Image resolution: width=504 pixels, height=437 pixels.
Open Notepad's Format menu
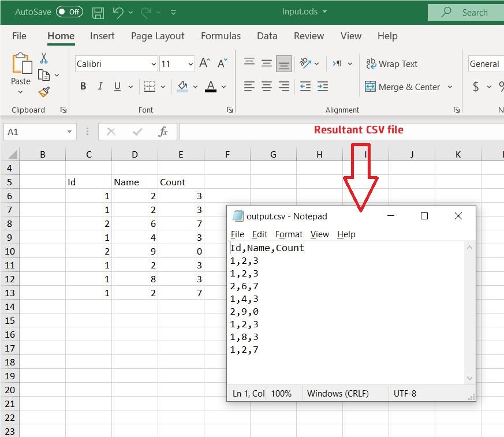point(289,234)
